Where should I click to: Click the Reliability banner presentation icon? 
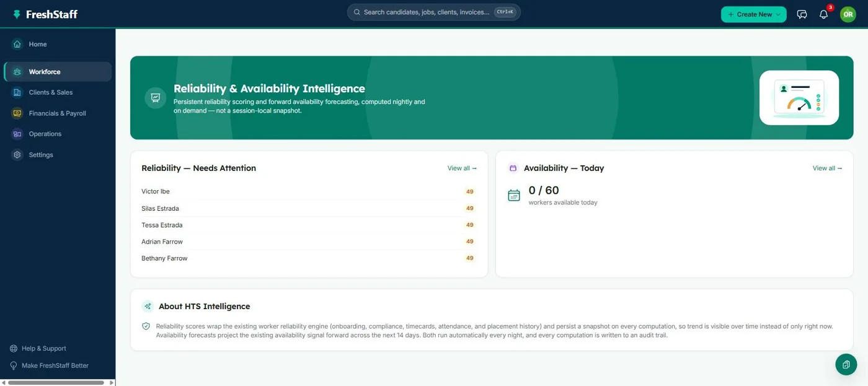pyautogui.click(x=155, y=97)
